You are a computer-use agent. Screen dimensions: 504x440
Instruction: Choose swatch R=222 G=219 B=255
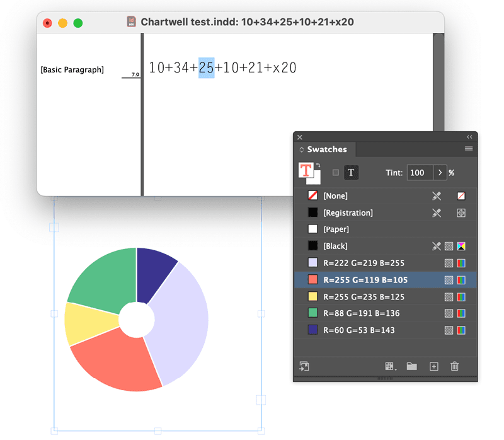click(386, 263)
